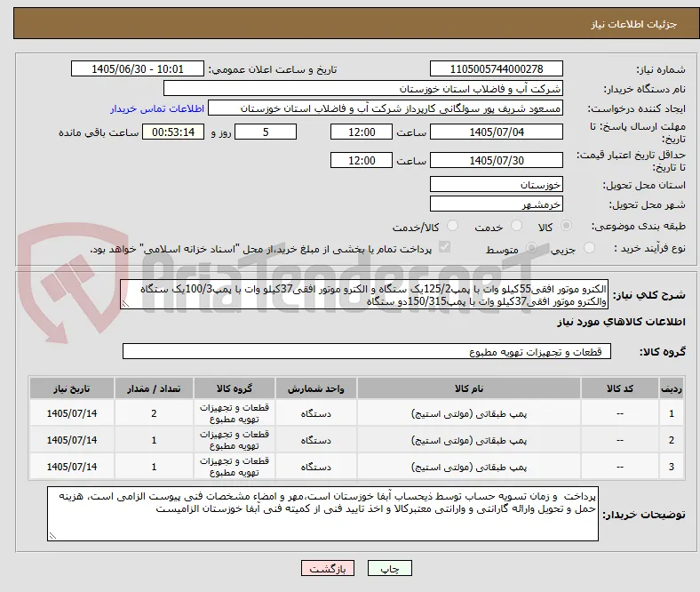Viewport: 700px width, 592px height.
Task: Click the unit دستگاه in row 1
Action: tap(316, 413)
